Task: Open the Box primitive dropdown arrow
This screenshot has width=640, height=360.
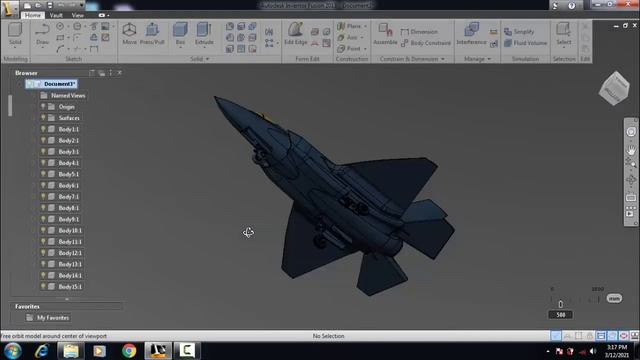Action: click(x=180, y=47)
